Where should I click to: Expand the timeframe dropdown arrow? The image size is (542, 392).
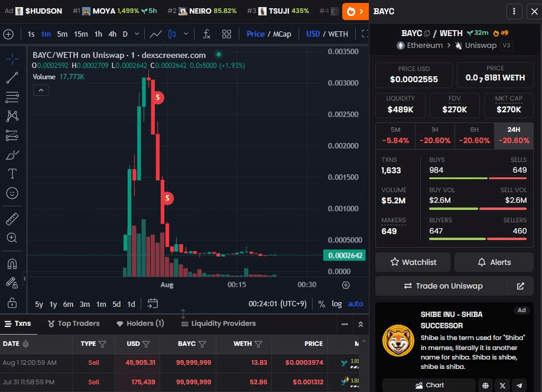(137, 34)
